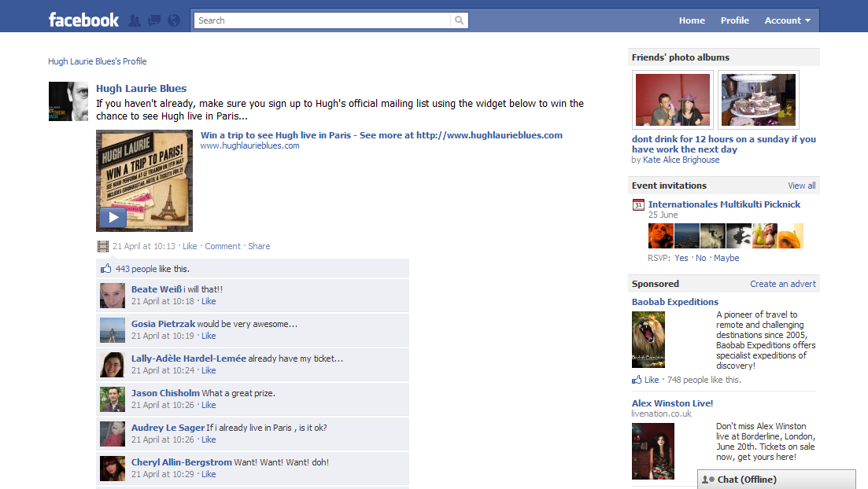Open Lally-Adèle Hardel-Lemée's avatar
868x489 pixels.
(113, 365)
